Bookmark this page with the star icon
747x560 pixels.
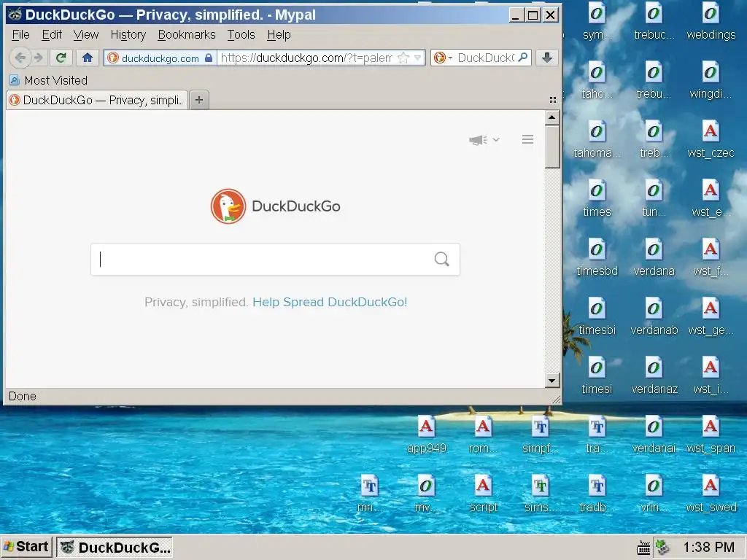(403, 58)
